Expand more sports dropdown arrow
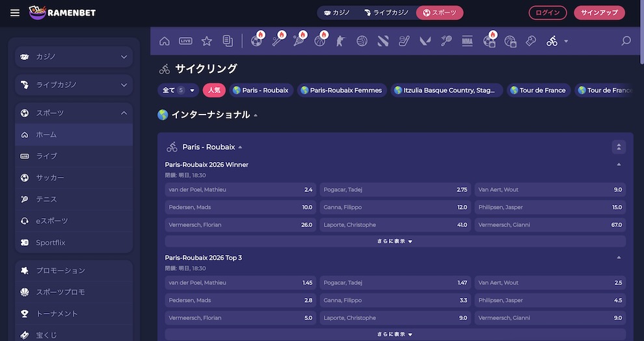Screen dimensions: 644x341 (566, 41)
